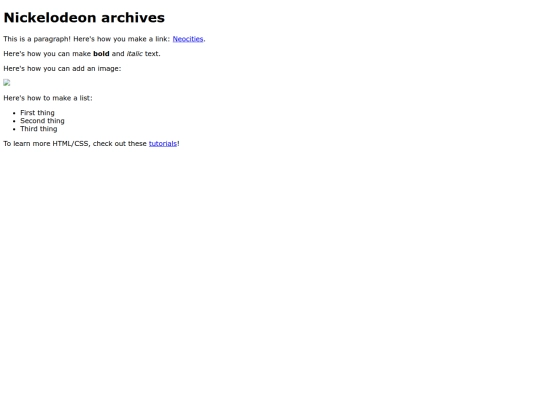Screen dimensions: 540x405
Task: Click 'This is a paragraph!' text
Action: (37, 39)
